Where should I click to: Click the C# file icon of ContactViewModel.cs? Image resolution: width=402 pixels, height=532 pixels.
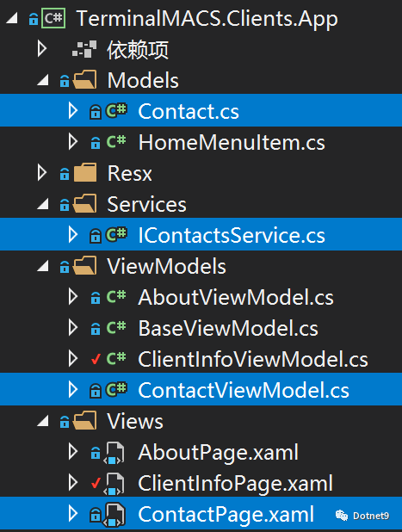tap(116, 389)
